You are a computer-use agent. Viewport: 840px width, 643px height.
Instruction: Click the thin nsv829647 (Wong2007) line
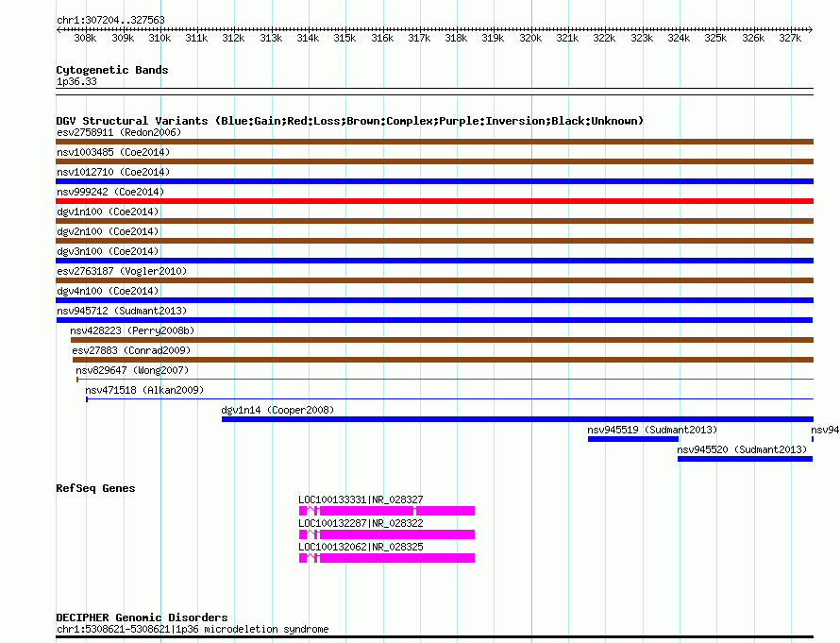point(445,380)
